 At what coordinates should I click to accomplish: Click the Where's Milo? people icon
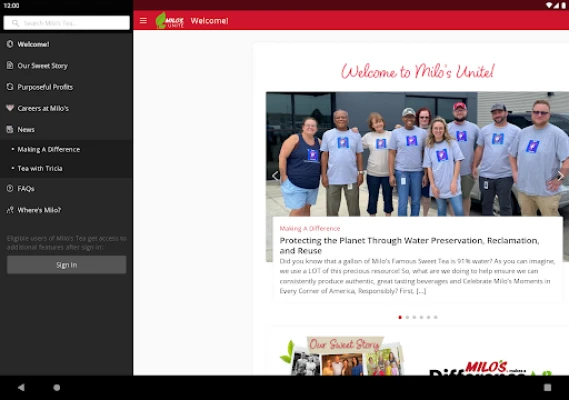point(10,210)
